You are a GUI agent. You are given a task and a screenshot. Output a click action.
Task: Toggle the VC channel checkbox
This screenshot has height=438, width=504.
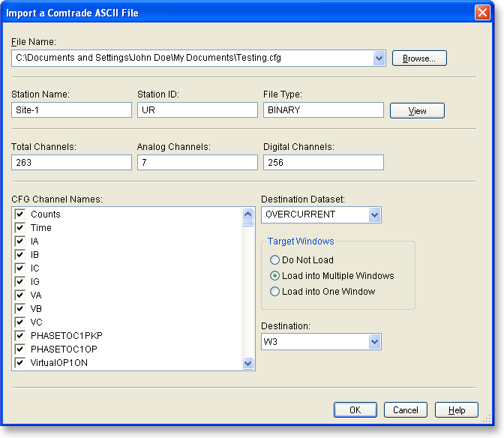pyautogui.click(x=19, y=322)
